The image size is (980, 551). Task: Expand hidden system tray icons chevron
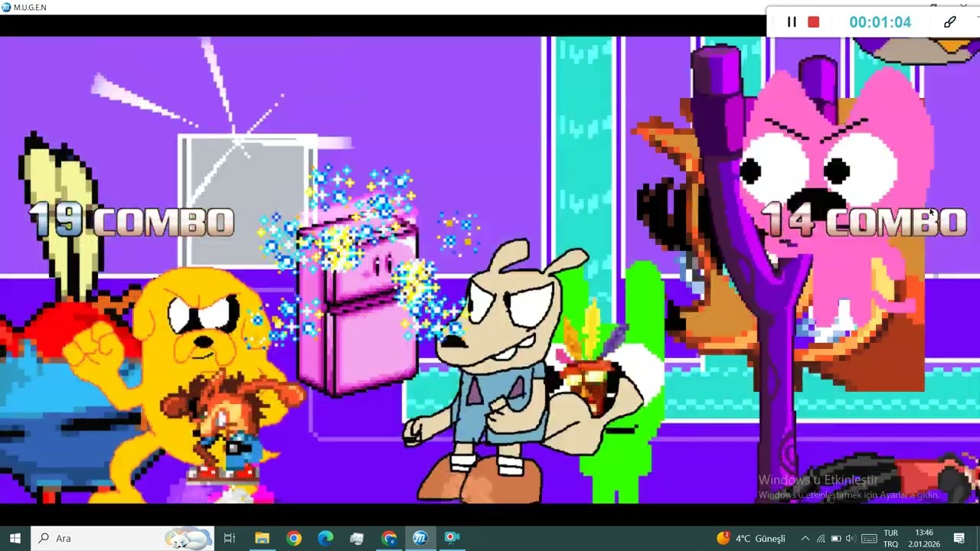(805, 538)
